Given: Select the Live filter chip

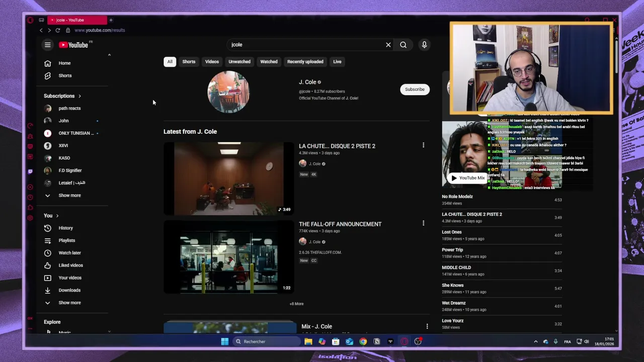Looking at the screenshot, I should pyautogui.click(x=337, y=62).
